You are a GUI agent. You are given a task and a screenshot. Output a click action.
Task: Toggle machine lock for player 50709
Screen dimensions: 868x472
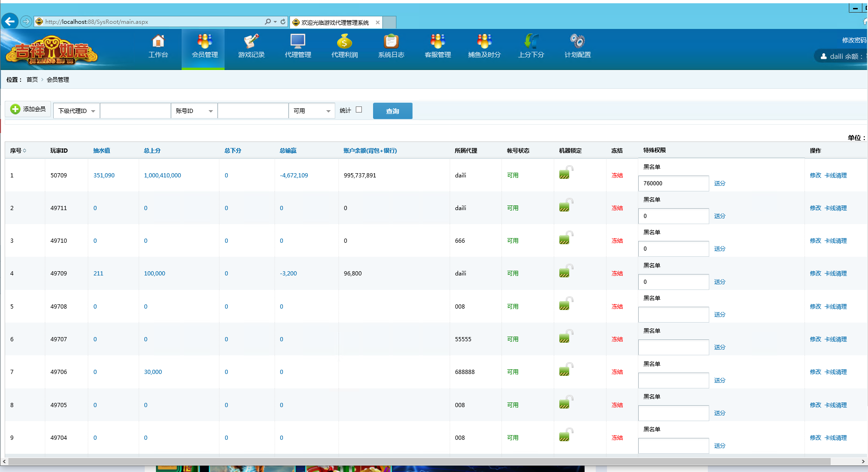pos(565,173)
